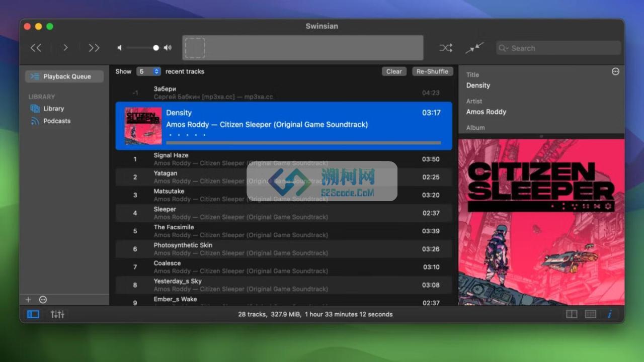Click the 03:17 duration of Density

tap(431, 113)
